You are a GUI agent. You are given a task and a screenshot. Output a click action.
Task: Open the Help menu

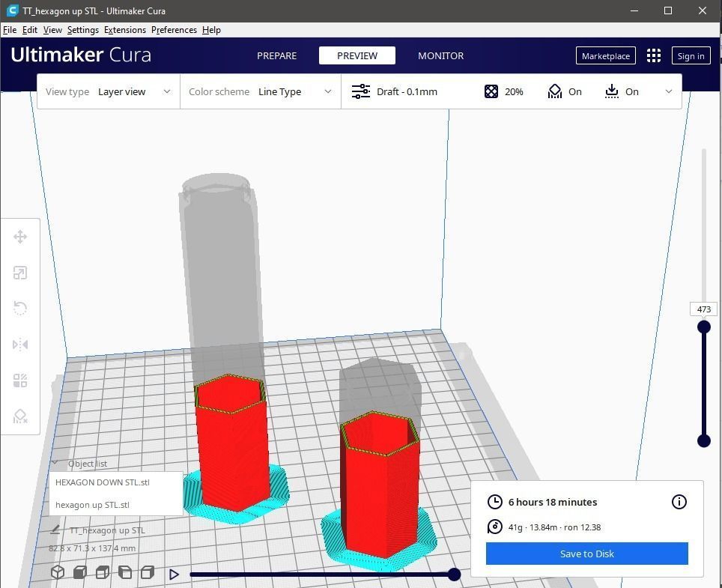coord(211,30)
